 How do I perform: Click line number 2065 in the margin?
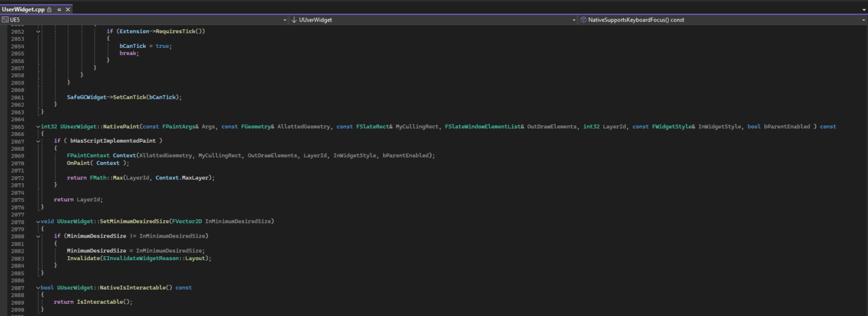click(x=18, y=126)
